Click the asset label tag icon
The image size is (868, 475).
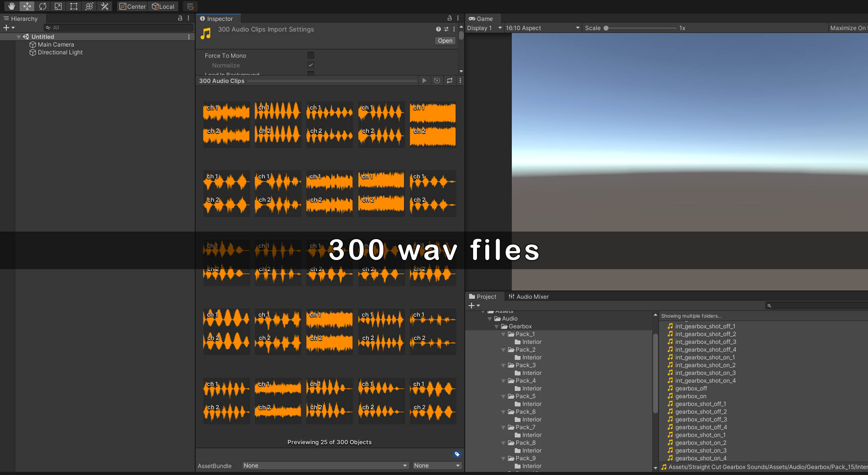point(457,454)
